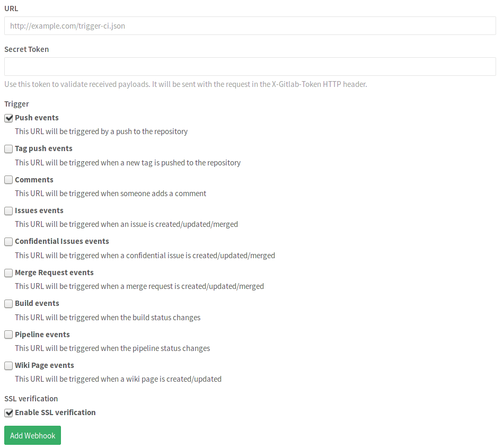Click the bold Push events label
Image resolution: width=503 pixels, height=448 pixels.
[37, 118]
